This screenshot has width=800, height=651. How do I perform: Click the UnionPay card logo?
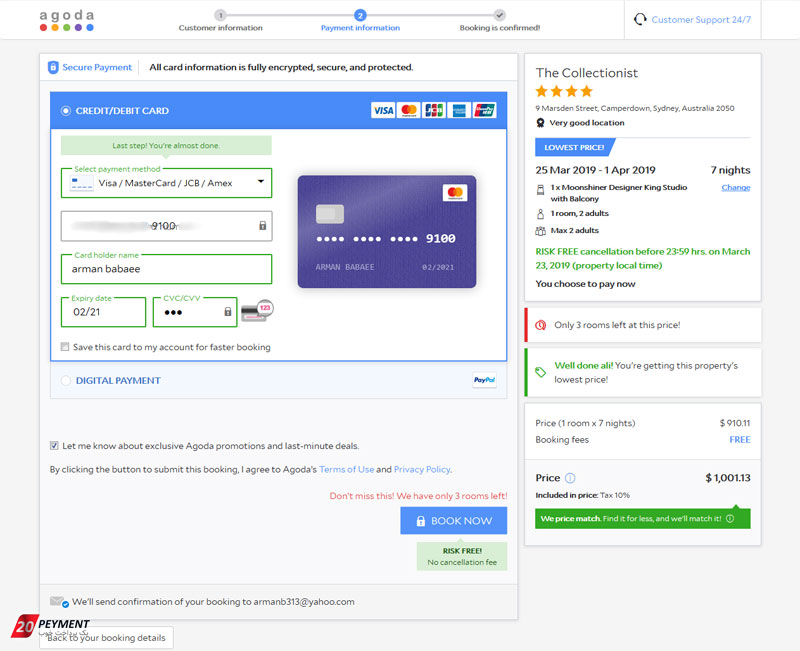484,110
